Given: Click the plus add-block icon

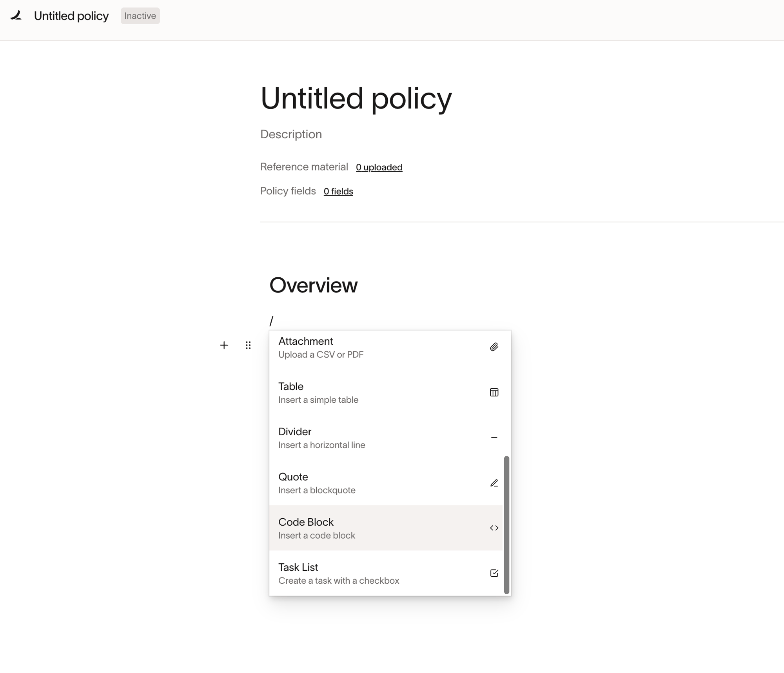Looking at the screenshot, I should (224, 345).
